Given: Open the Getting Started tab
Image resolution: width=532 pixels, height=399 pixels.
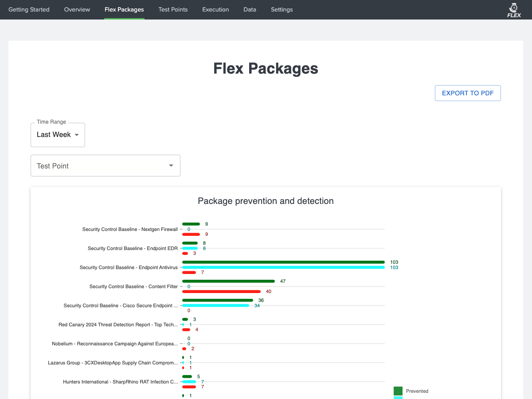Looking at the screenshot, I should 29,9.
